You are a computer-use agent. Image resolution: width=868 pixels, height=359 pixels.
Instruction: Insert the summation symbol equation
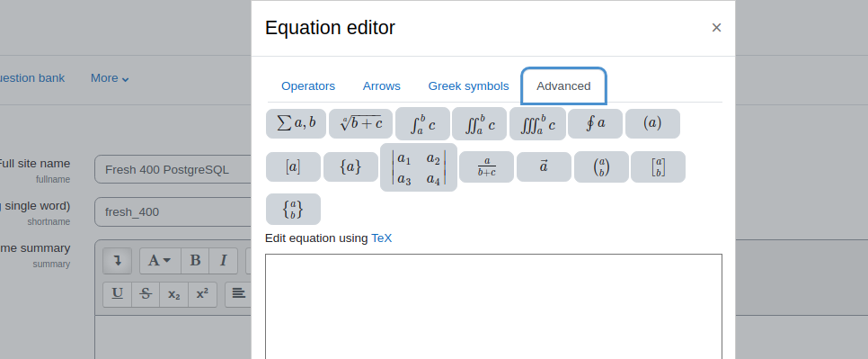point(297,123)
